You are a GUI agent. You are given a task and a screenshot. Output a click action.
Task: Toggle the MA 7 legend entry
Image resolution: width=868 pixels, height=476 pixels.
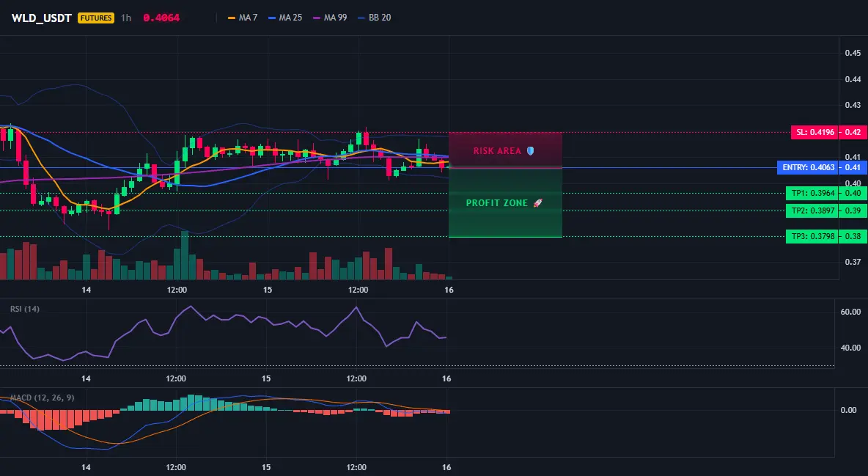(x=243, y=18)
